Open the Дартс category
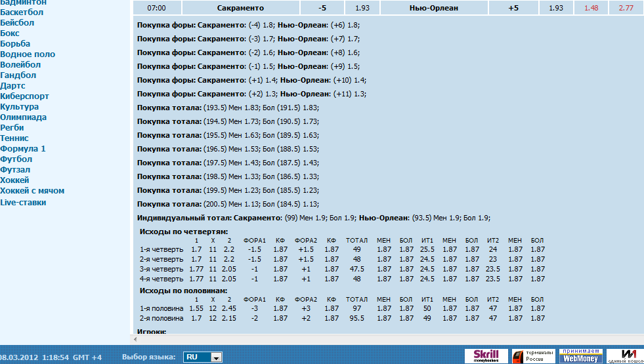Screen dimensions: 644x364 [x=12, y=86]
